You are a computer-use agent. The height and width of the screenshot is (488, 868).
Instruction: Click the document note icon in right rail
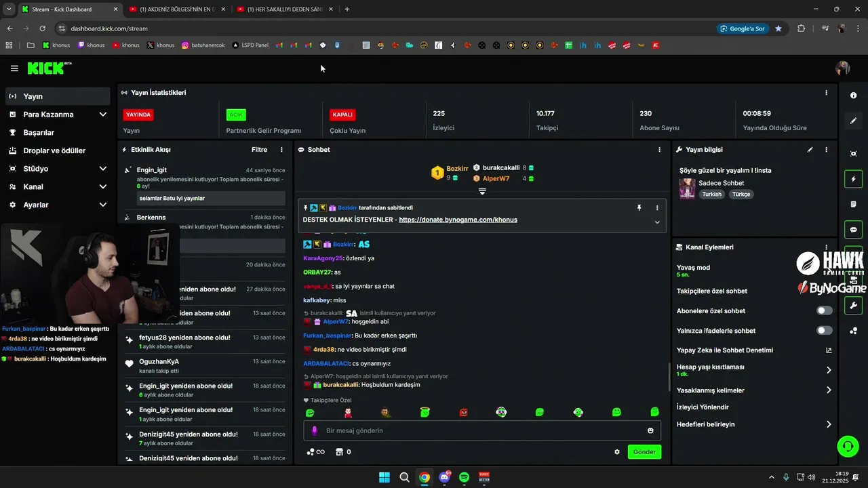[x=853, y=204]
